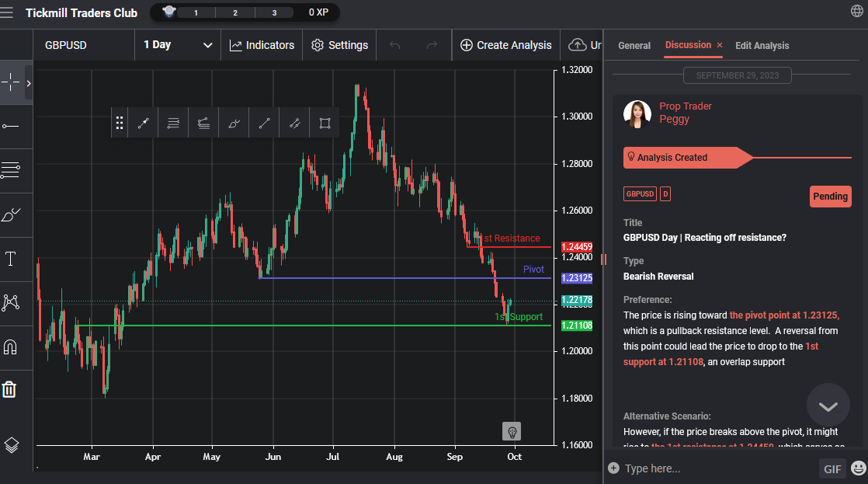The width and height of the screenshot is (868, 484).
Task: Click the D timeframe tag badge
Action: pos(665,193)
